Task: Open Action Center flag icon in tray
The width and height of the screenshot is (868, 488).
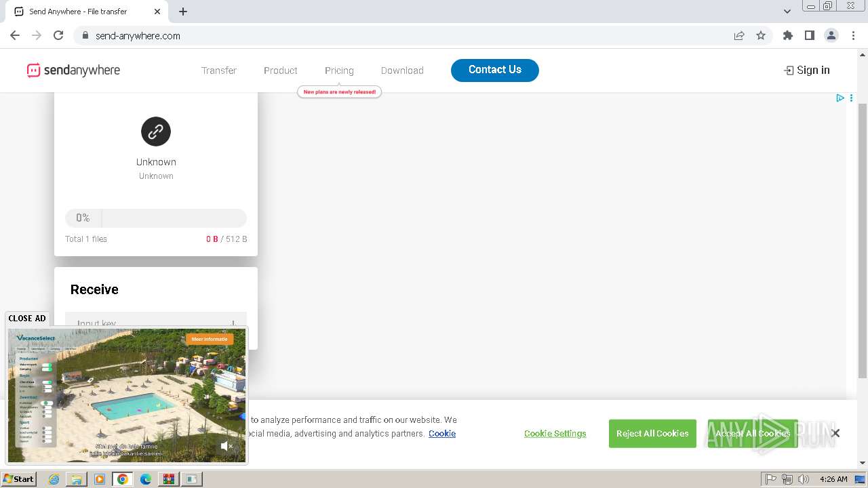Action: pos(771,479)
